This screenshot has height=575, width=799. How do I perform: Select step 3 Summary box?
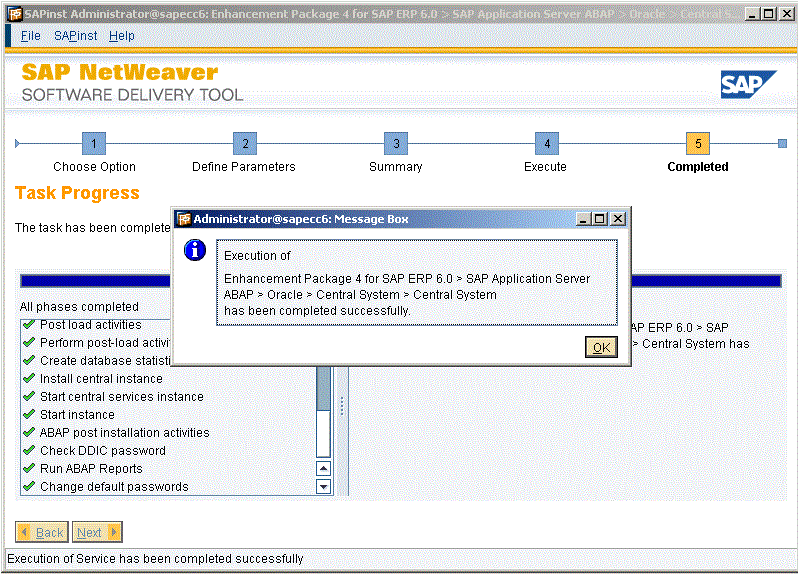[396, 144]
